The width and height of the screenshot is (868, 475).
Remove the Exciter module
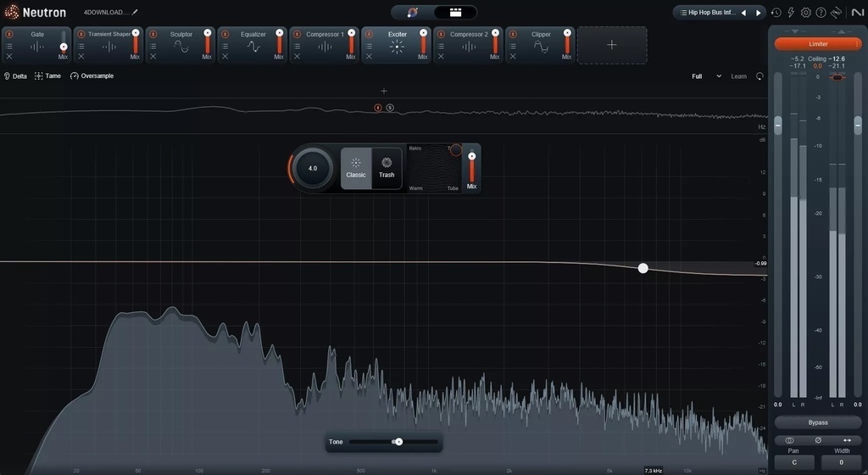(x=369, y=57)
